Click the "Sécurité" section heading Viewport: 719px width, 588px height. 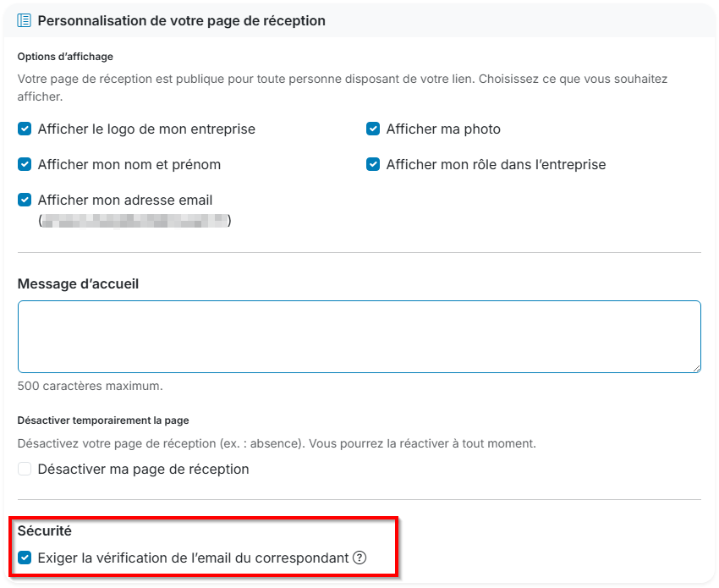(43, 531)
